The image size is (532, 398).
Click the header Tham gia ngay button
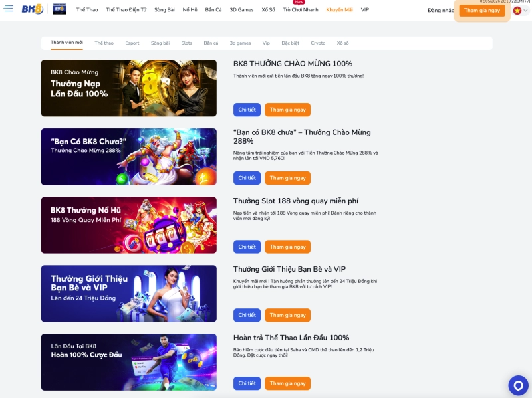(482, 11)
